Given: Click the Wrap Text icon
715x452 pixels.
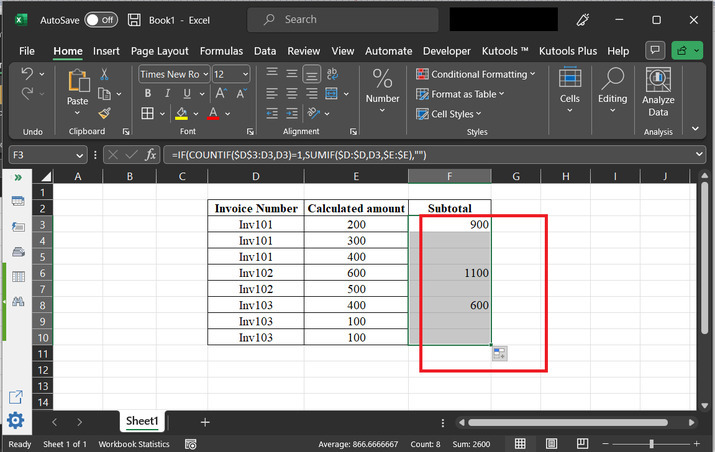Looking at the screenshot, I should 331,74.
